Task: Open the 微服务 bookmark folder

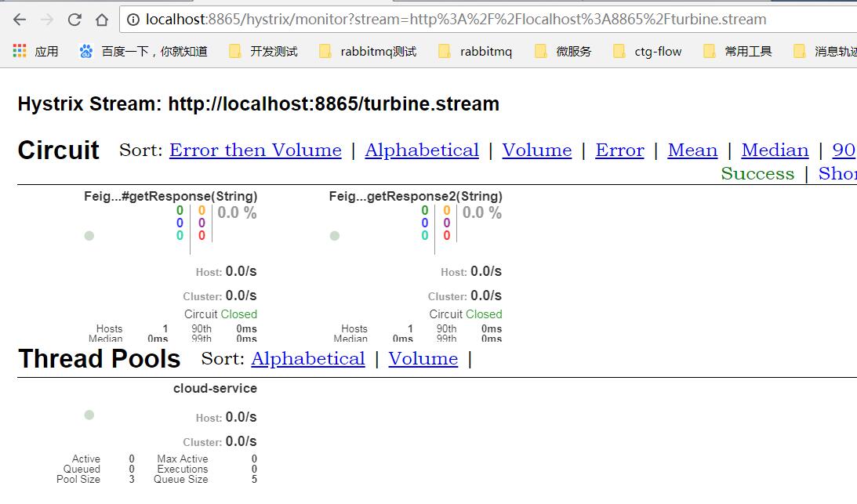Action: point(563,52)
